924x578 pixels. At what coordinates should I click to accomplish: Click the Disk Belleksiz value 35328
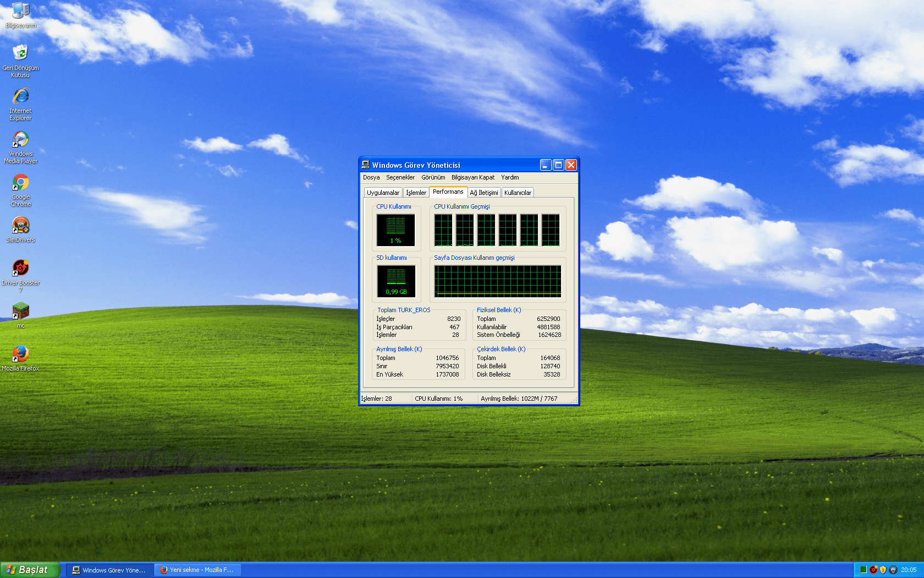coord(552,374)
